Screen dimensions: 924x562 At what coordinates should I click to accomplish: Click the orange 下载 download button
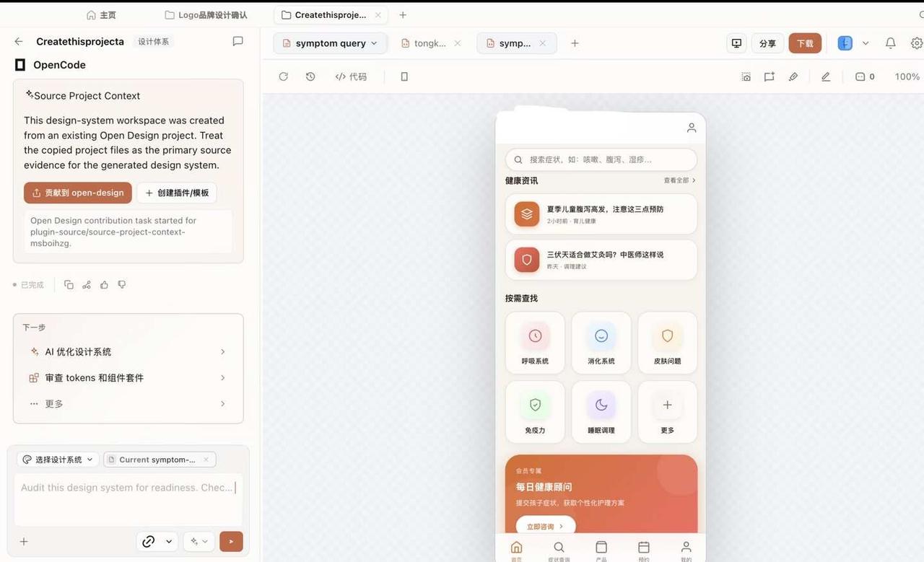pos(805,43)
